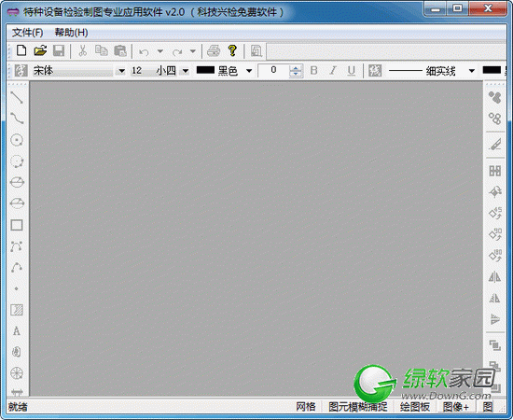
Task: Open the 文件(F) menu
Action: pos(27,33)
